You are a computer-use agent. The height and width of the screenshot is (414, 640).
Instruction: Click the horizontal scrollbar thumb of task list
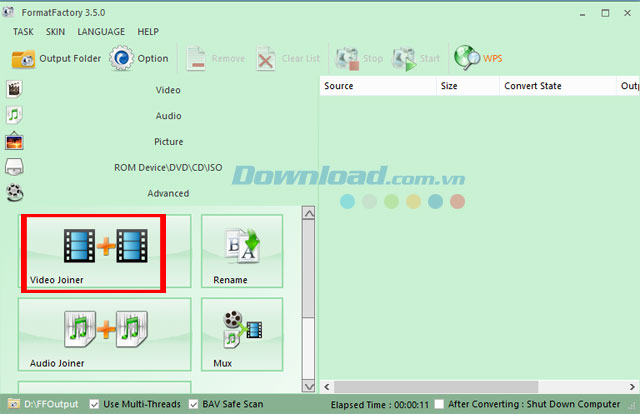pyautogui.click(x=436, y=387)
